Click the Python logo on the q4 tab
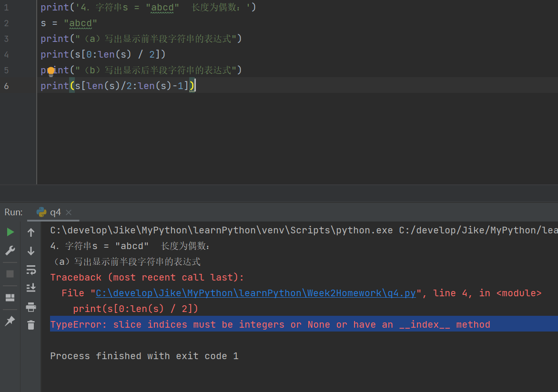The height and width of the screenshot is (392, 558). [41, 212]
